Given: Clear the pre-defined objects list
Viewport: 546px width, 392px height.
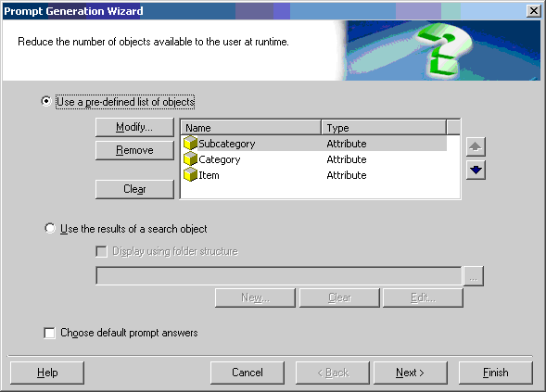Looking at the screenshot, I should click(134, 189).
